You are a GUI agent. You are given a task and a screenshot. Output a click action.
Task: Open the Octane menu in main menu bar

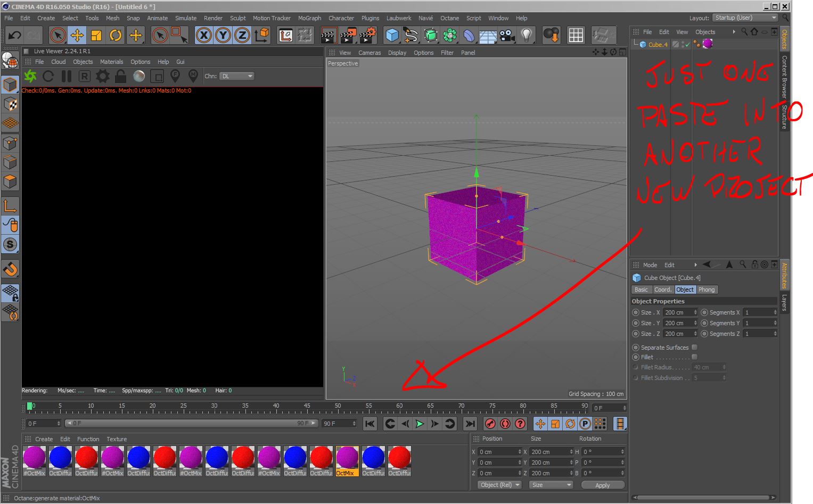[x=449, y=18]
